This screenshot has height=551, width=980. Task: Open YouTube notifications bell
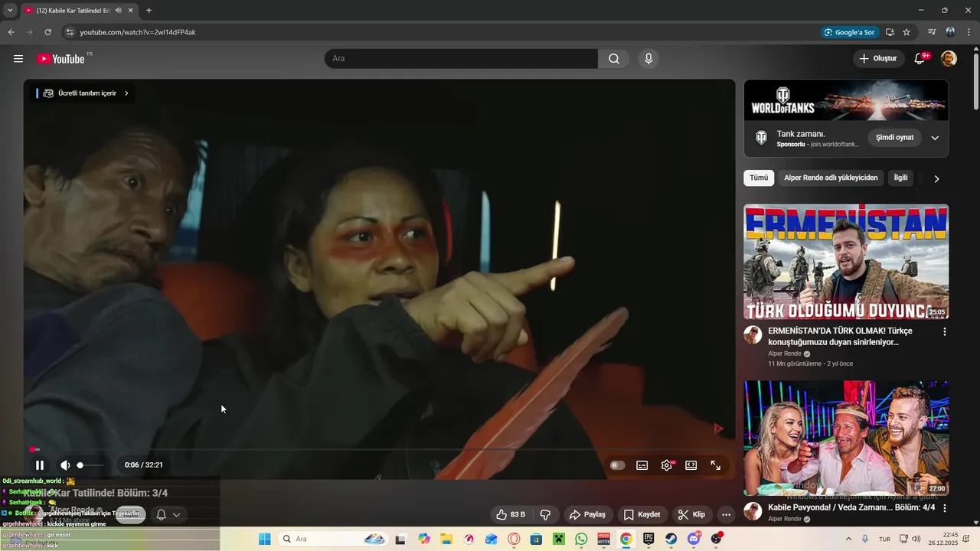point(920,59)
